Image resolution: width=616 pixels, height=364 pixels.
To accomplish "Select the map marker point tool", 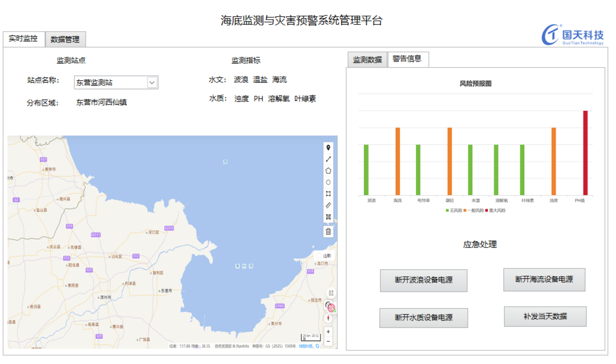I will [x=328, y=148].
